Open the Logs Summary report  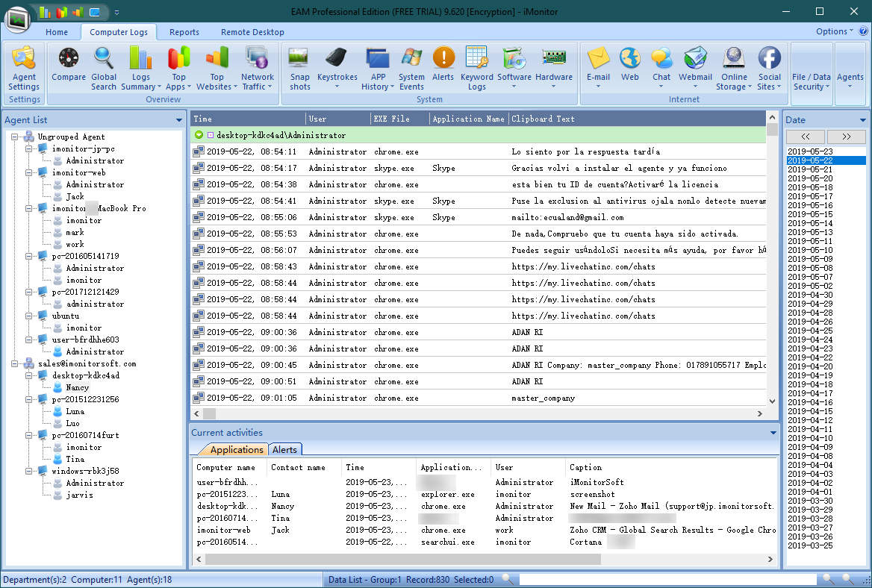(140, 69)
